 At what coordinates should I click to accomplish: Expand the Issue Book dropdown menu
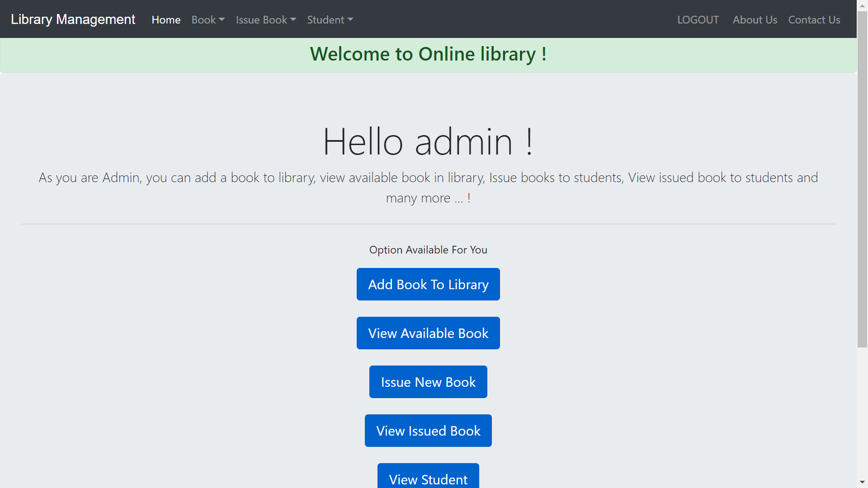click(x=266, y=20)
